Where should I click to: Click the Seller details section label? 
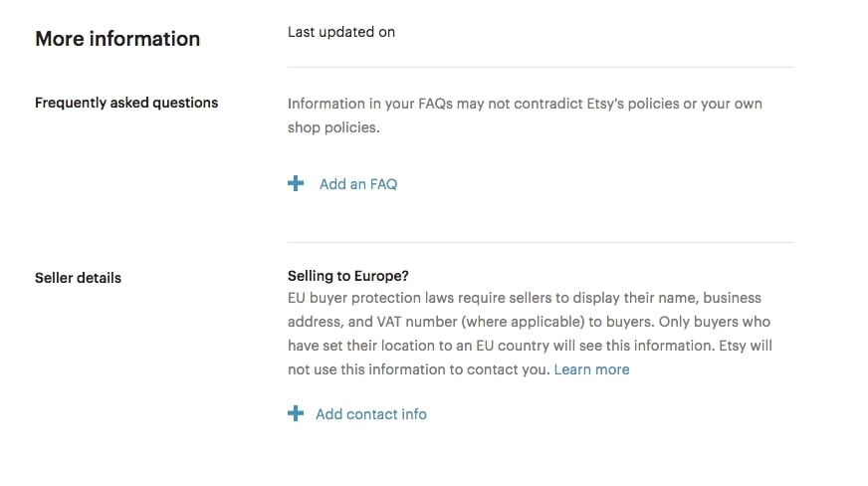(78, 278)
